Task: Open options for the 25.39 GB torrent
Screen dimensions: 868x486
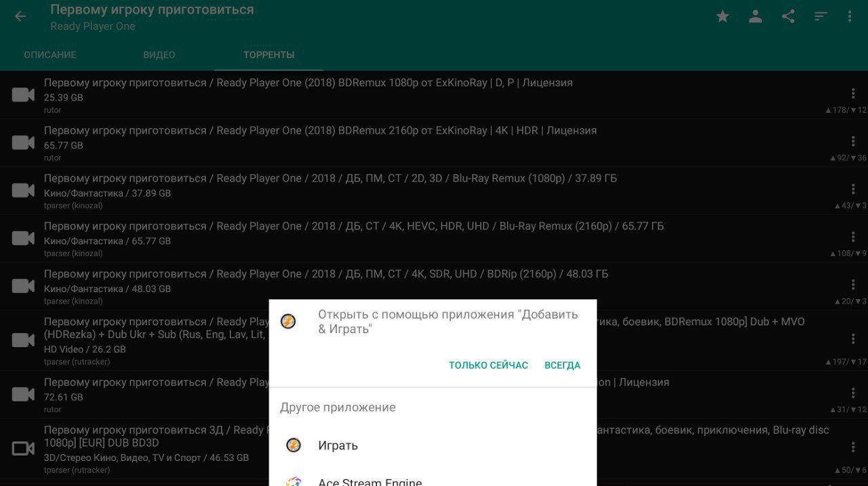Action: [853, 94]
